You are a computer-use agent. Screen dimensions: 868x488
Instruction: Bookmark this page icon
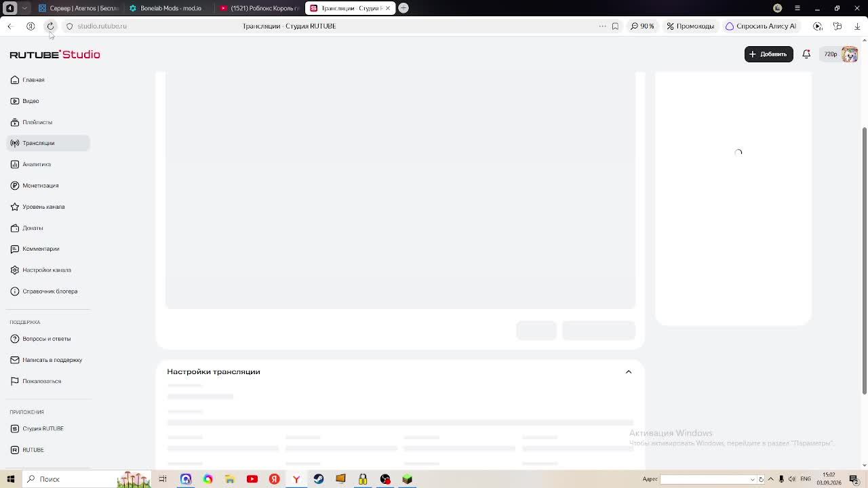click(x=615, y=26)
